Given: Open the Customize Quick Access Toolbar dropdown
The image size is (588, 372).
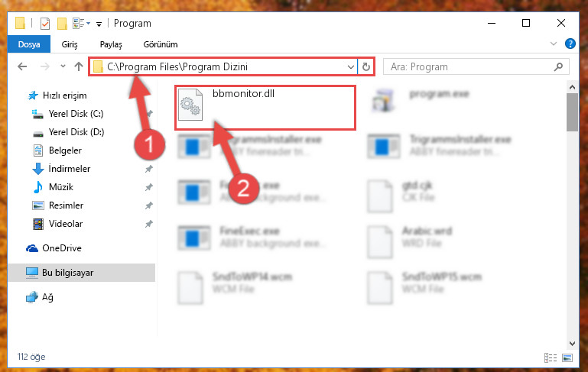Looking at the screenshot, I should [x=99, y=24].
